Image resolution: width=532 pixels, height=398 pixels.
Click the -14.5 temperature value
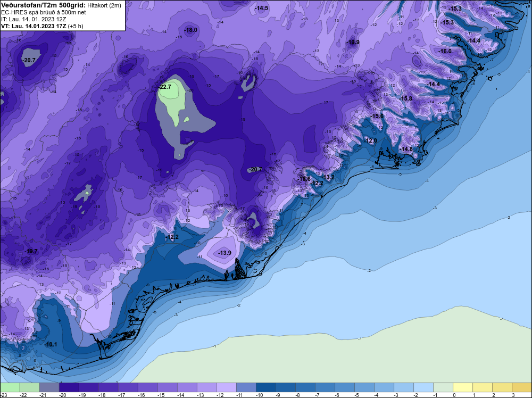(262, 8)
